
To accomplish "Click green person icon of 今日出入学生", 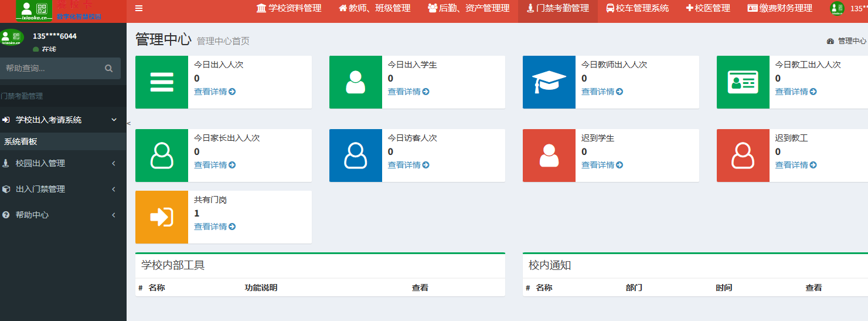I will click(356, 82).
